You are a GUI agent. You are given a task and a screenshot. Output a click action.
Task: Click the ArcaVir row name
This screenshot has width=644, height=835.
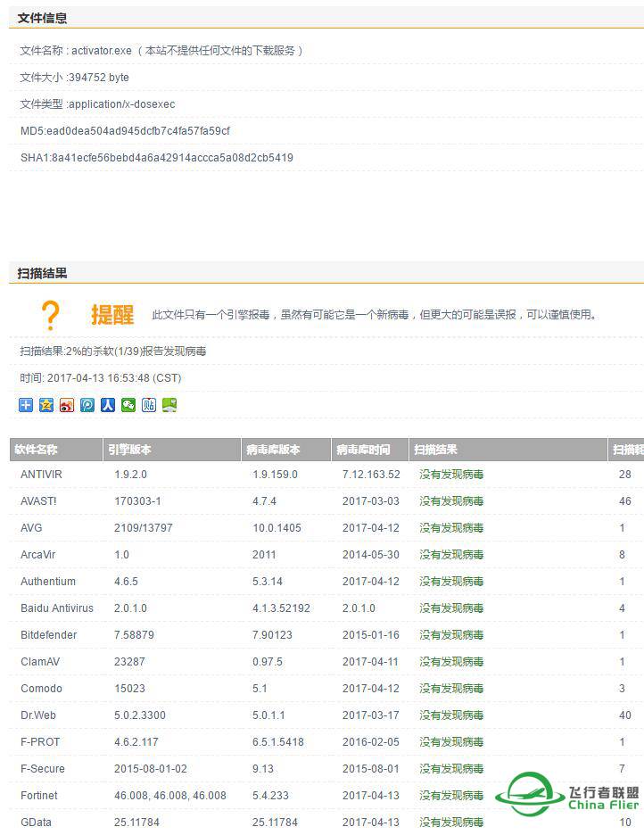(37, 555)
